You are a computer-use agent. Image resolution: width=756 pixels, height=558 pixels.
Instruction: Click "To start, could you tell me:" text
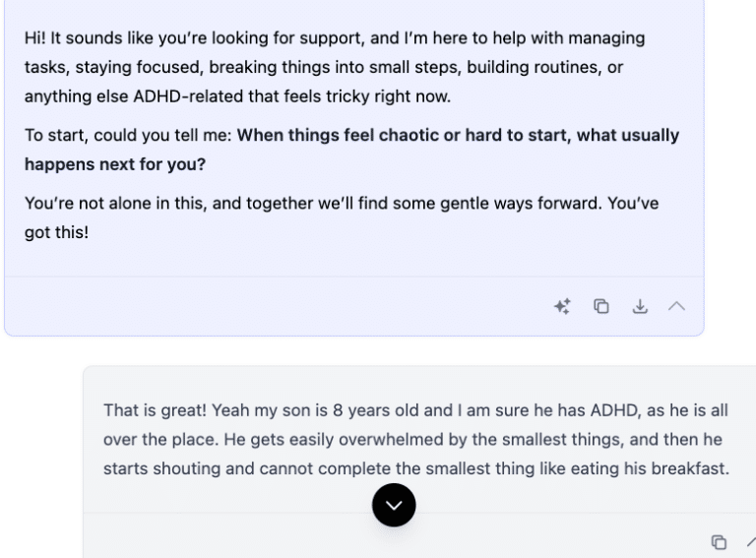pos(128,136)
